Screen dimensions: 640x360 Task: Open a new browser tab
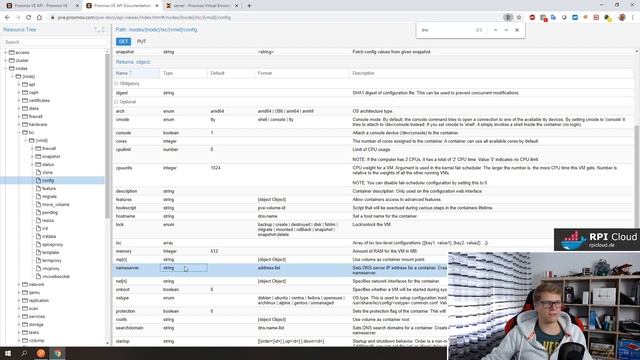(x=249, y=6)
